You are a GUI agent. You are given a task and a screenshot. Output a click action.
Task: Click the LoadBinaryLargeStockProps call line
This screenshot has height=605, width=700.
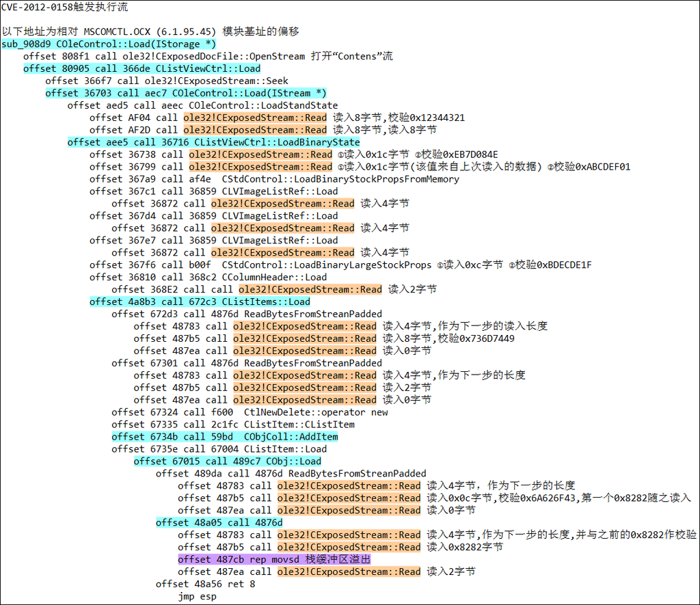pos(340,265)
